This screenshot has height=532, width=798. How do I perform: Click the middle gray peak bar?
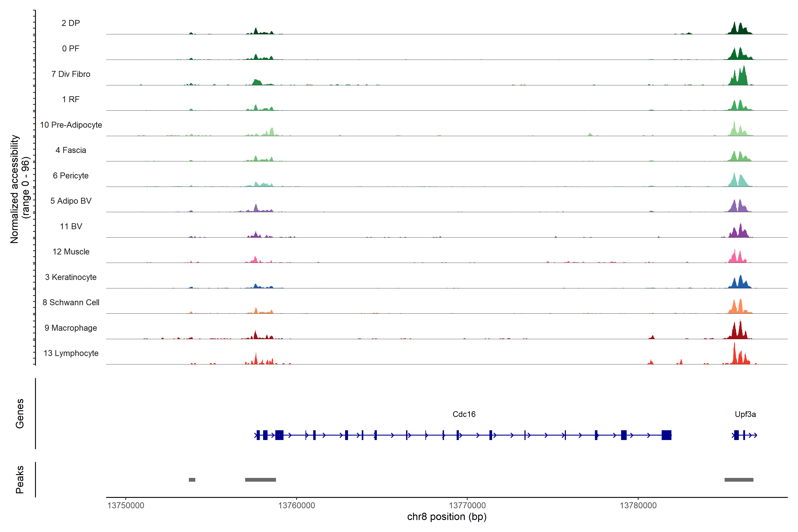[x=260, y=479]
